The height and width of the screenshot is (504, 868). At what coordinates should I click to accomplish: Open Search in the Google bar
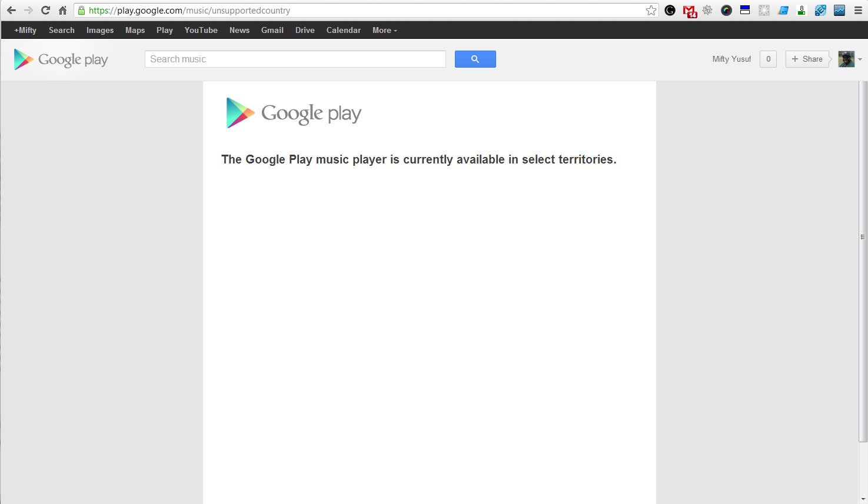click(x=62, y=30)
